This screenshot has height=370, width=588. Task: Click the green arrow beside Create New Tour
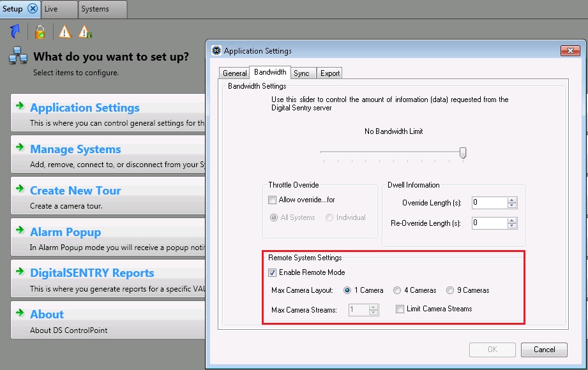tap(20, 189)
